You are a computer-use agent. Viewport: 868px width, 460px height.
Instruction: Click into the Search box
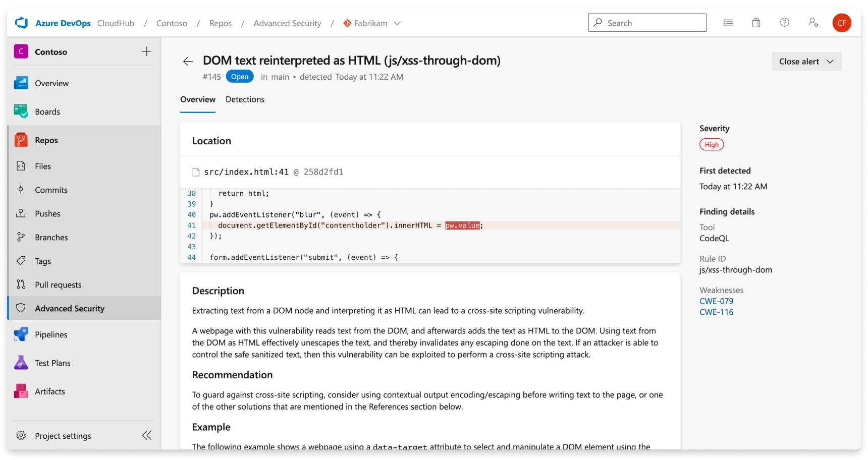click(x=647, y=23)
